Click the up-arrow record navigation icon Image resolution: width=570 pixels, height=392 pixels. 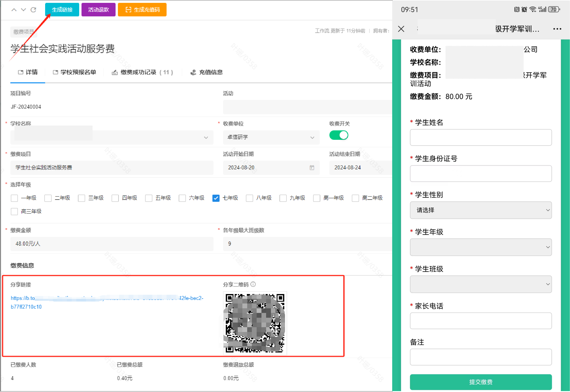14,10
